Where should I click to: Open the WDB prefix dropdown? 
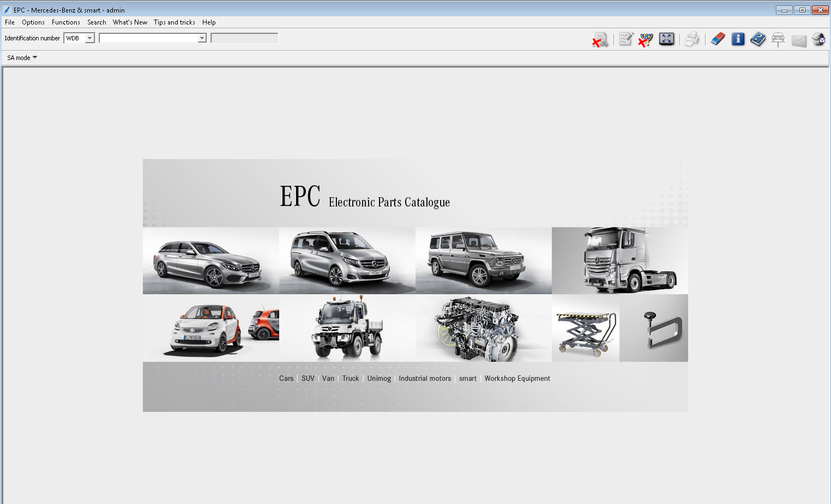pyautogui.click(x=91, y=38)
